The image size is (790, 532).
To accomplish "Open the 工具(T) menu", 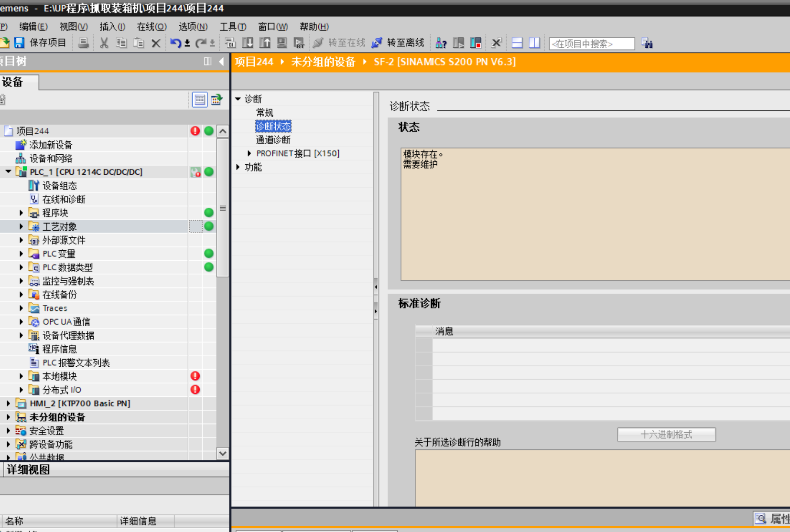I will click(x=233, y=27).
